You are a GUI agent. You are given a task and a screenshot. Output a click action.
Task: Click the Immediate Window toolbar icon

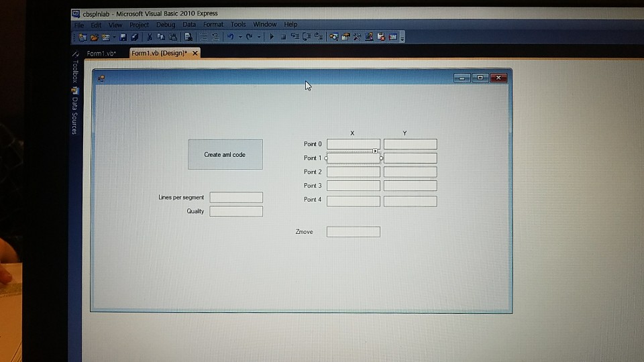pos(392,37)
